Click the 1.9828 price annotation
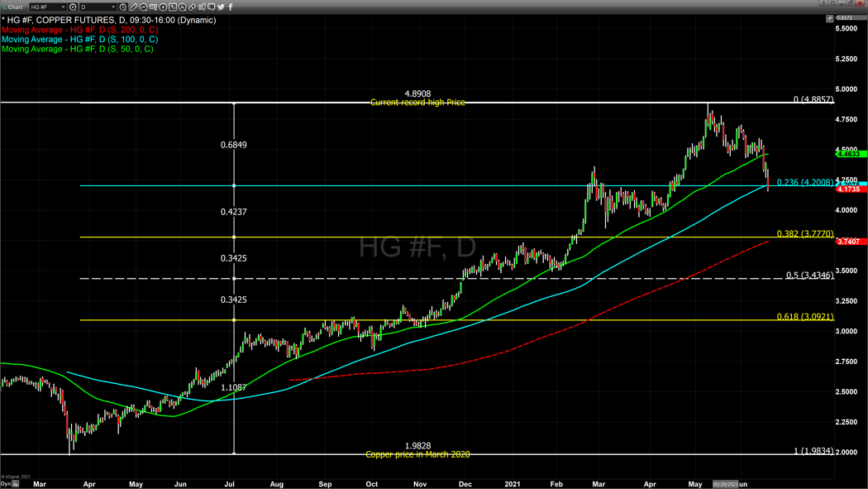The height and width of the screenshot is (489, 868). pyautogui.click(x=417, y=446)
